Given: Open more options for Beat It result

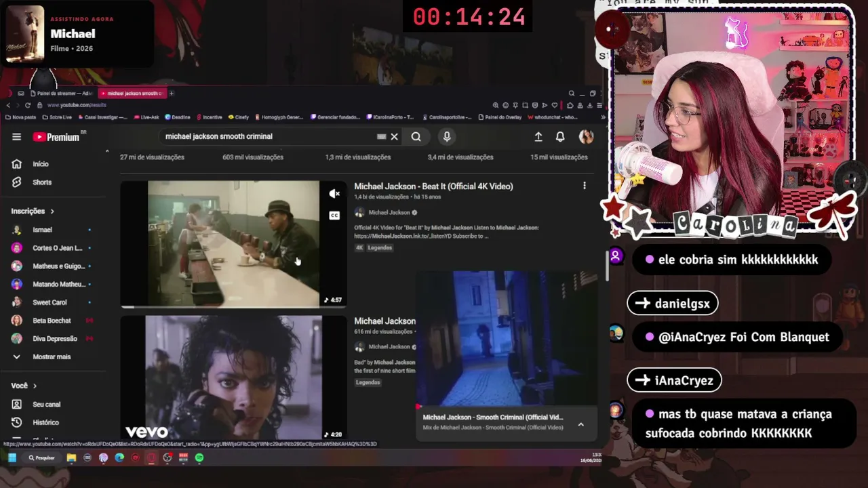Looking at the screenshot, I should click(585, 186).
